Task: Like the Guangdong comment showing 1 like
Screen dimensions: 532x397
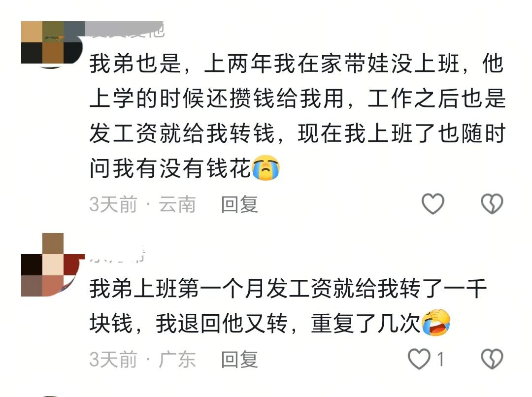Action: pyautogui.click(x=419, y=359)
